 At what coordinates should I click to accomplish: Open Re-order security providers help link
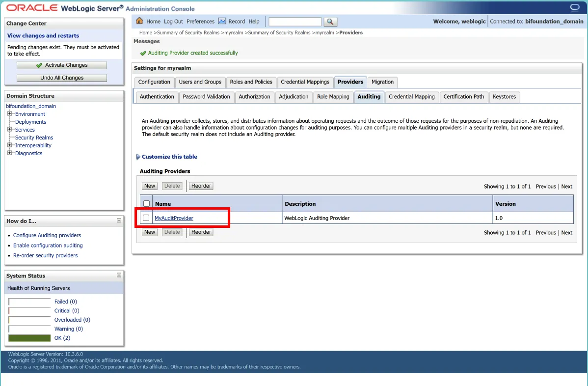point(45,255)
